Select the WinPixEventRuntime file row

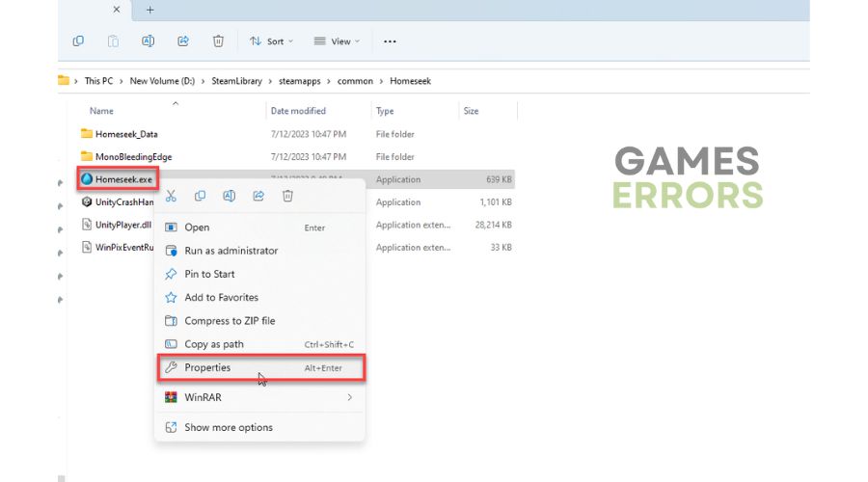124,248
